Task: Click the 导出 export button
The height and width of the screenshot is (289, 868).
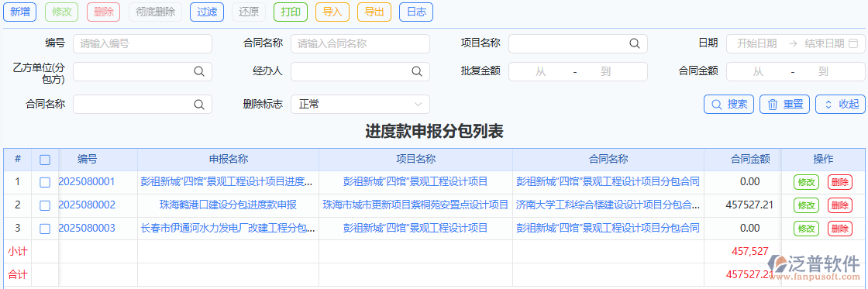Action: point(374,12)
